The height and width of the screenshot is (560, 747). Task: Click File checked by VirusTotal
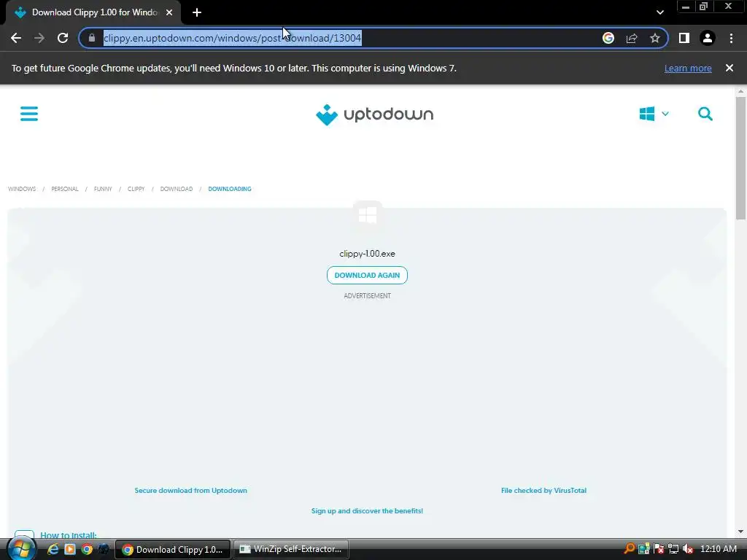point(543,491)
